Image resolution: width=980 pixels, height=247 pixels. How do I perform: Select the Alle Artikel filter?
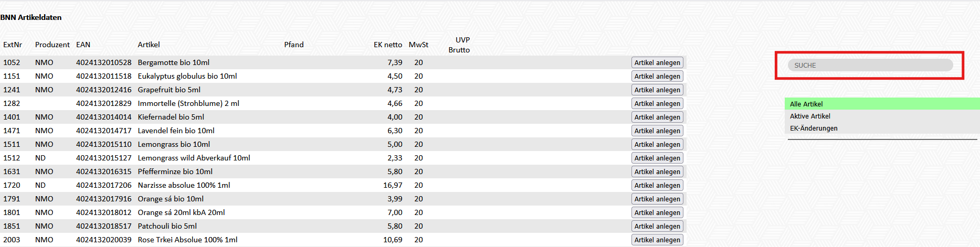(806, 104)
